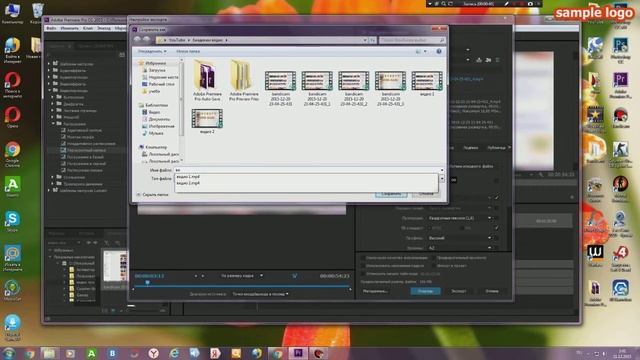
Task: Click Отмена in Export Settings window
Action: [492, 291]
